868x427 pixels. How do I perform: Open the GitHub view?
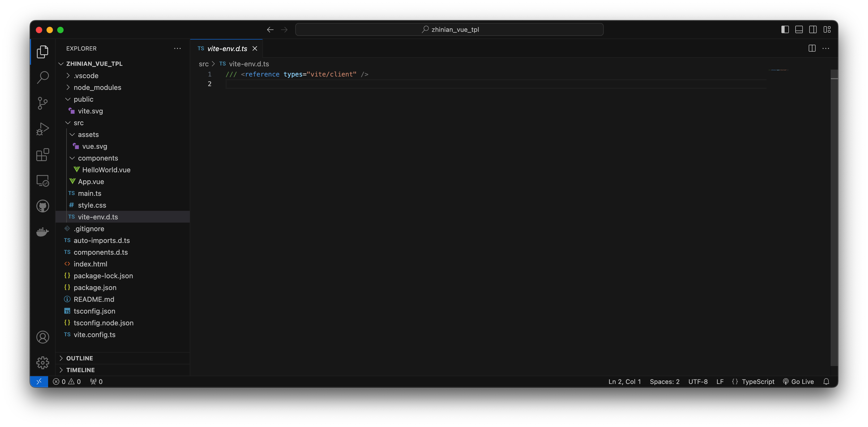click(42, 206)
